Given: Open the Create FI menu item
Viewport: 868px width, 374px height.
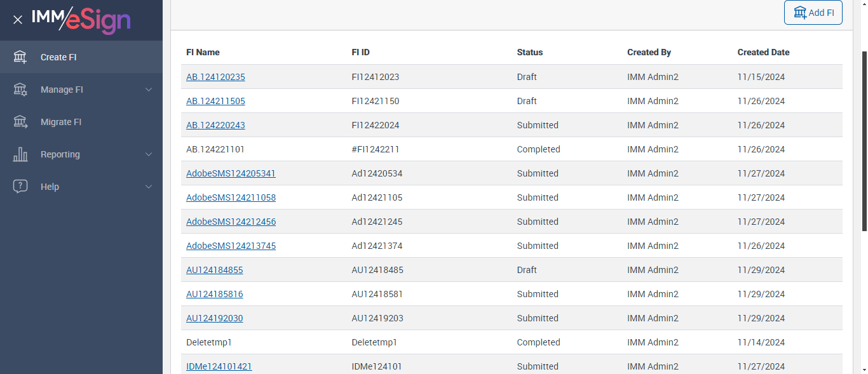Looking at the screenshot, I should [58, 57].
